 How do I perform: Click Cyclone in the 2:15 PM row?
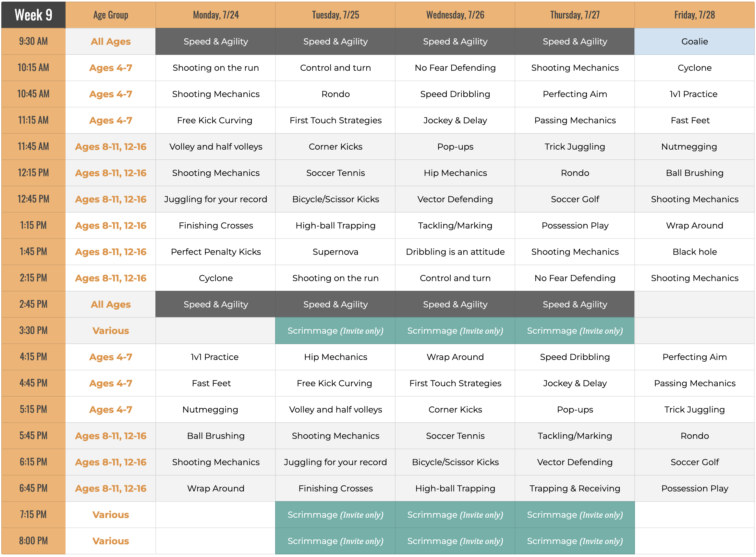click(216, 278)
